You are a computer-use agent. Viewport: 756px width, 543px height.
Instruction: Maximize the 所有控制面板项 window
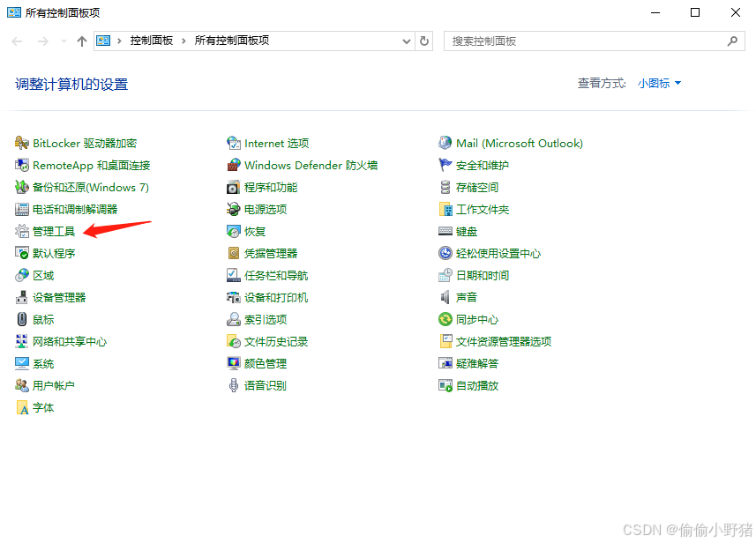pos(695,12)
